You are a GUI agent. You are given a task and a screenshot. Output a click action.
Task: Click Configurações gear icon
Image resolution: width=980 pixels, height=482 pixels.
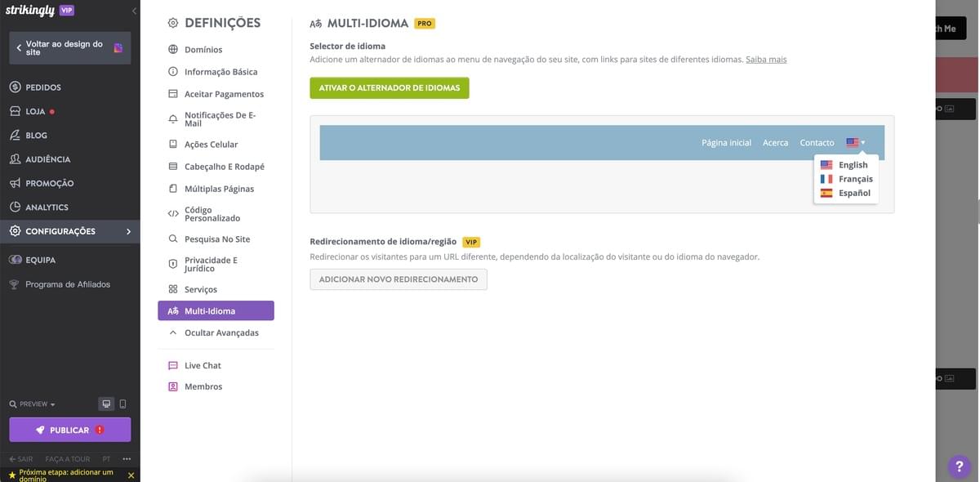point(15,231)
